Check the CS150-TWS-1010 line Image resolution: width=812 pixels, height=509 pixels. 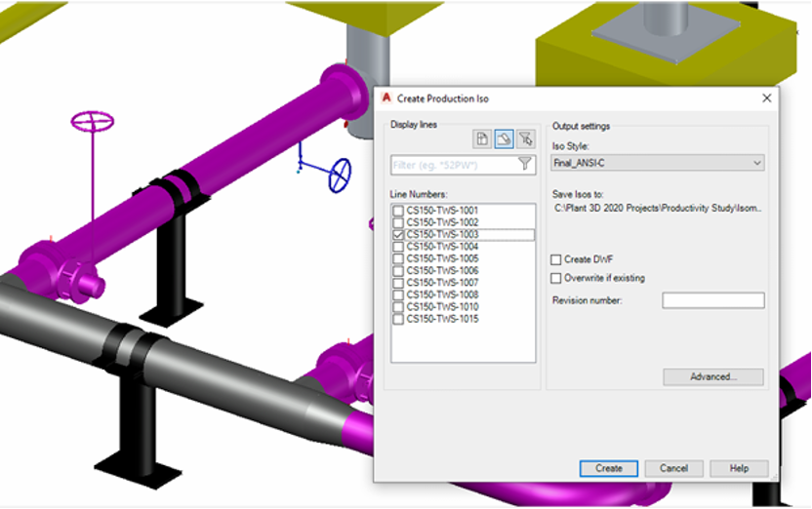click(x=398, y=307)
